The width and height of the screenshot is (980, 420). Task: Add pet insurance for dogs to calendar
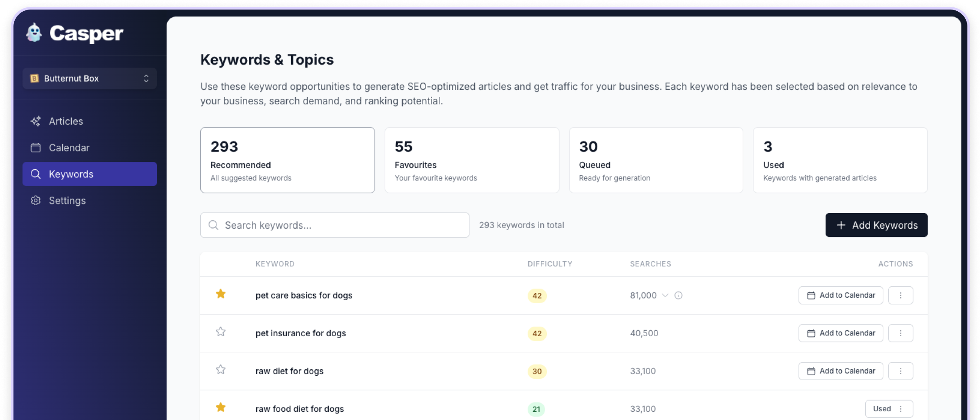(x=840, y=333)
